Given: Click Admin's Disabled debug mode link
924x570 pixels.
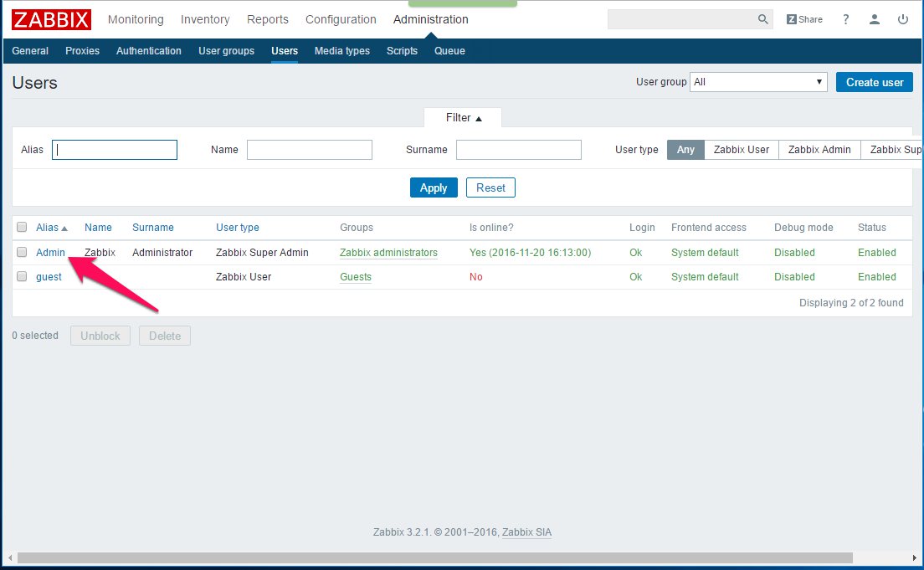Looking at the screenshot, I should (x=794, y=252).
